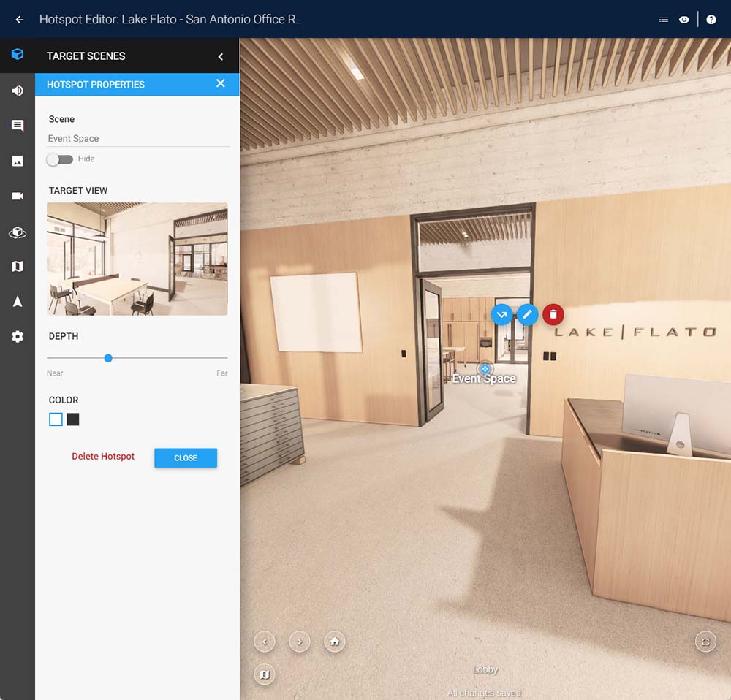Viewport: 731px width, 700px height.
Task: Open the audio speaker sidebar icon
Action: coord(18,91)
